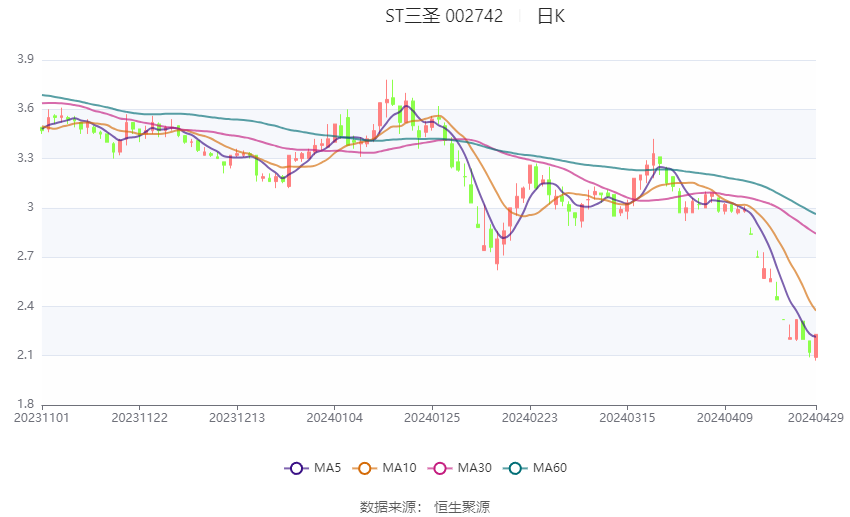Click the last red candlestick at chart's right edge
Image resolution: width=850 pixels, height=517 pixels.
816,346
